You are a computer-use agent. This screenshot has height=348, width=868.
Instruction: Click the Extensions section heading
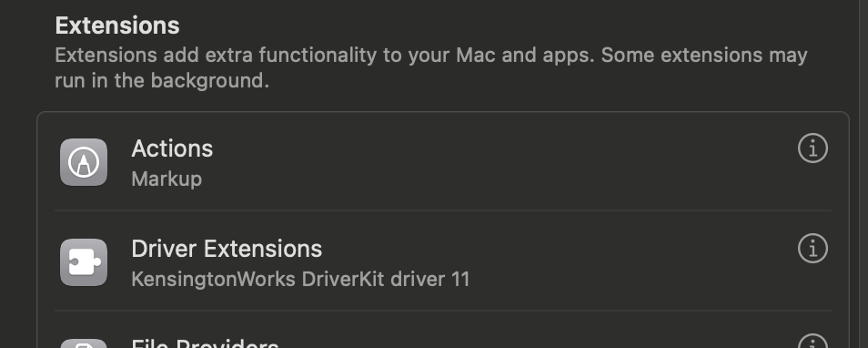(117, 26)
